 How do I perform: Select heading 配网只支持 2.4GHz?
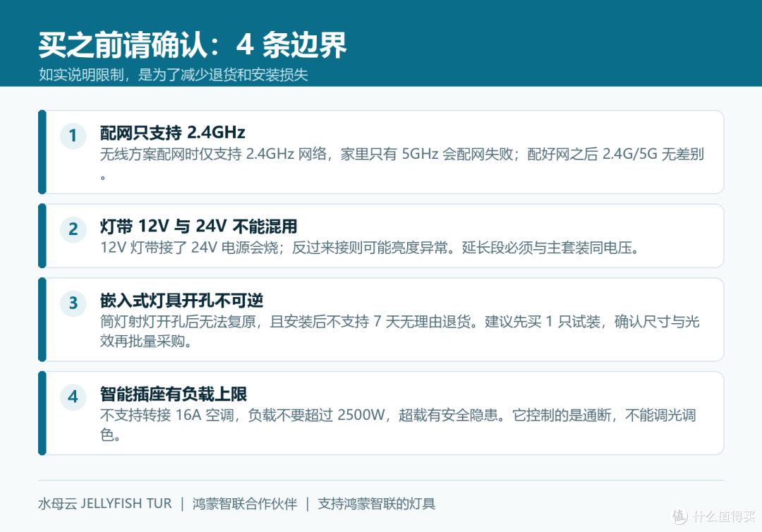(x=173, y=132)
